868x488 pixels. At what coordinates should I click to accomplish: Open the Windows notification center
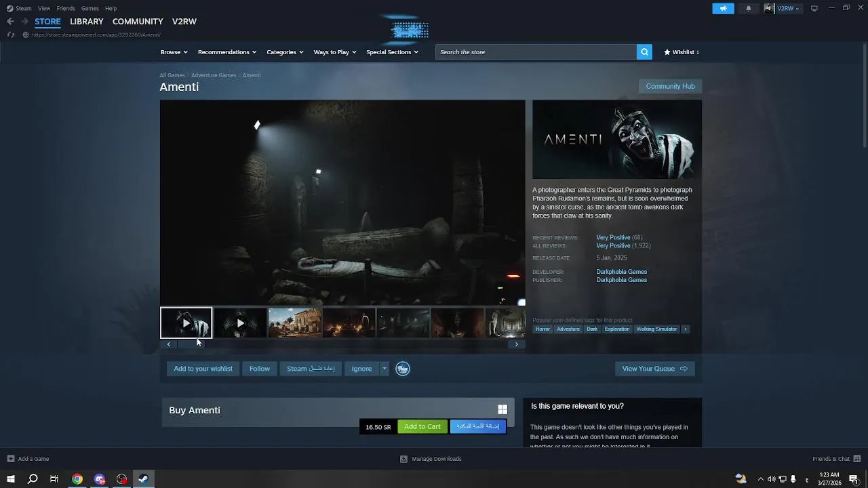[854, 479]
